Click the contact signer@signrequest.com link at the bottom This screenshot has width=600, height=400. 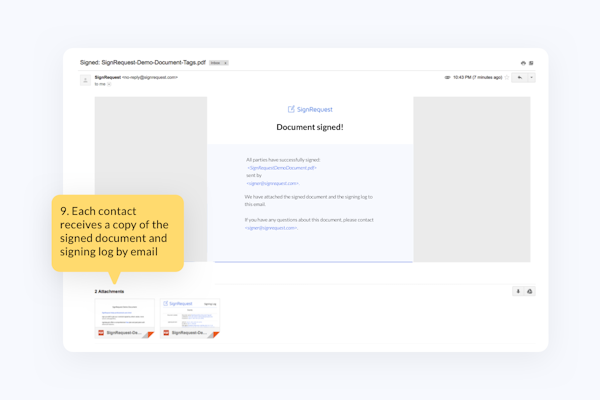[271, 228]
